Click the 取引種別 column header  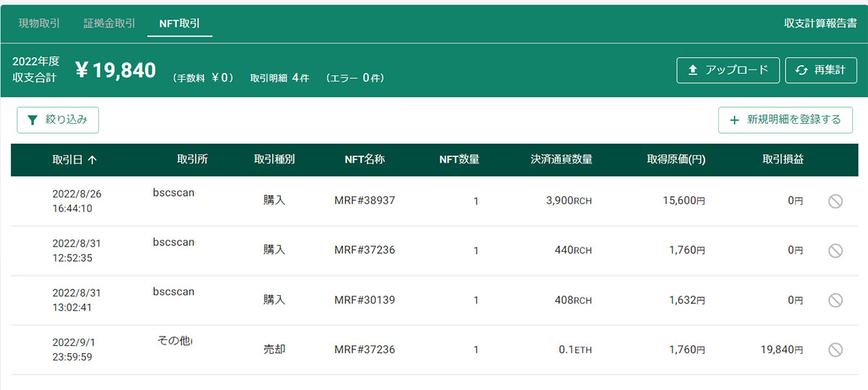(x=274, y=160)
